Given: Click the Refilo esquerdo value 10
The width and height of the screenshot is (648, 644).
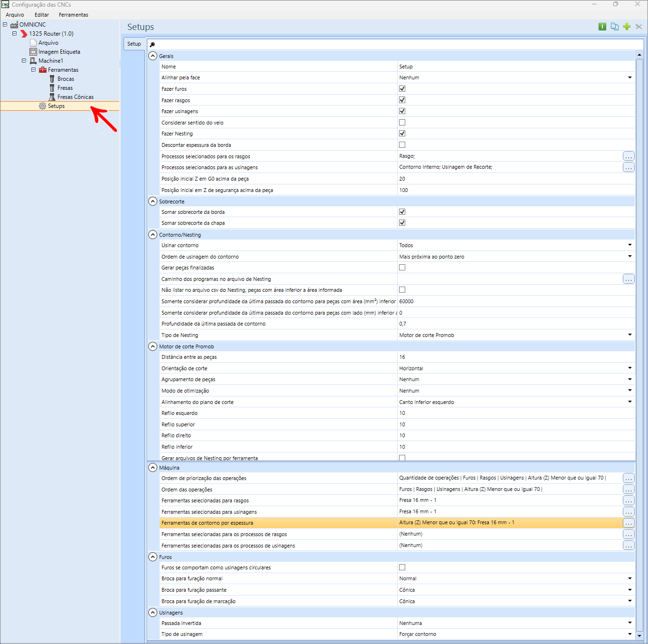Looking at the screenshot, I should coord(516,413).
